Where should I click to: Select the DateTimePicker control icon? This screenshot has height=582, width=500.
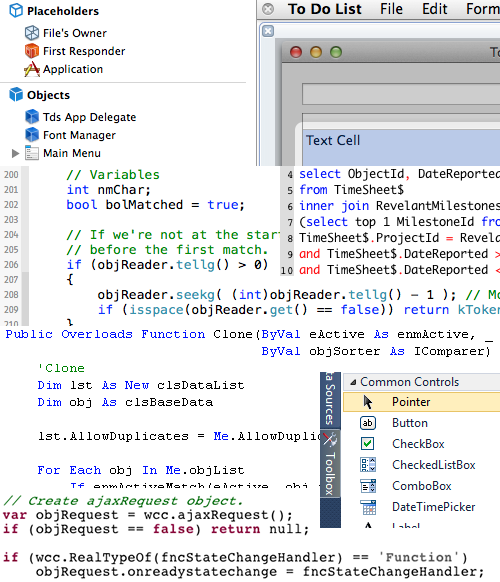(x=368, y=507)
